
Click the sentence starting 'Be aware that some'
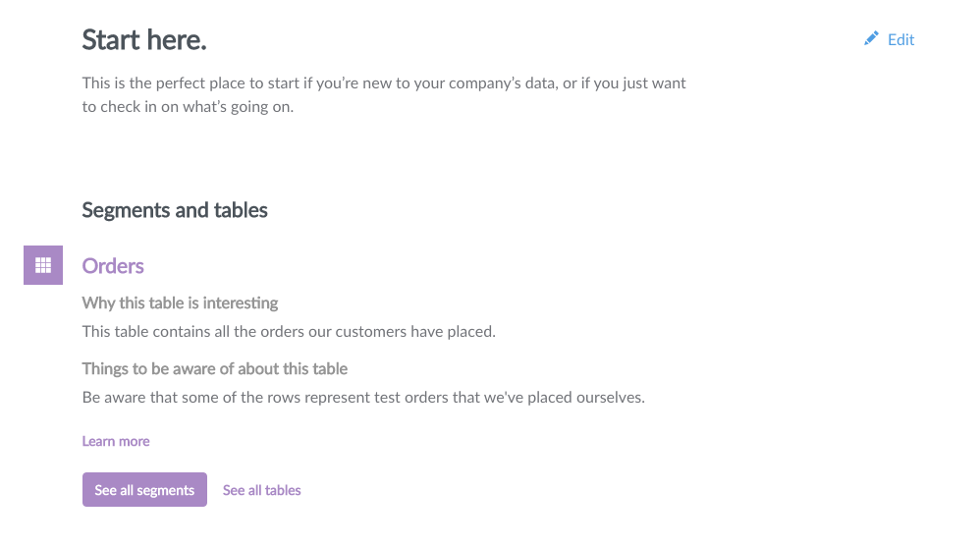[363, 398]
